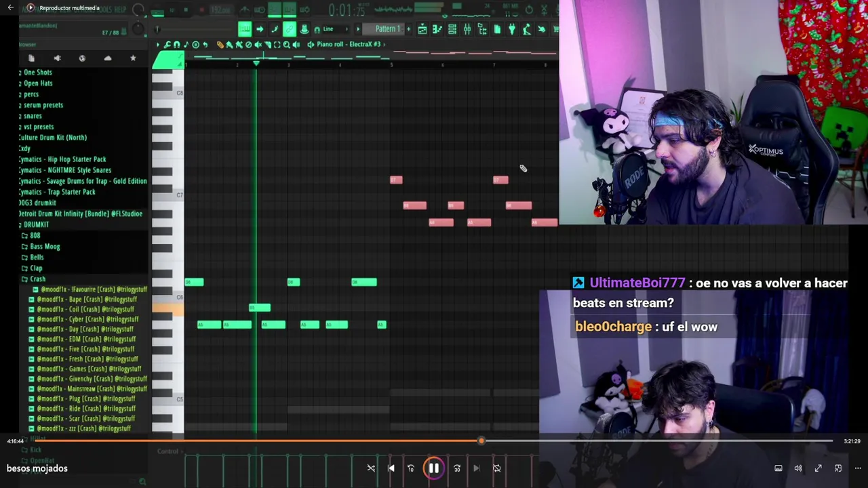Click the piano roll playhead marker
868x488 pixels.
coord(256,63)
